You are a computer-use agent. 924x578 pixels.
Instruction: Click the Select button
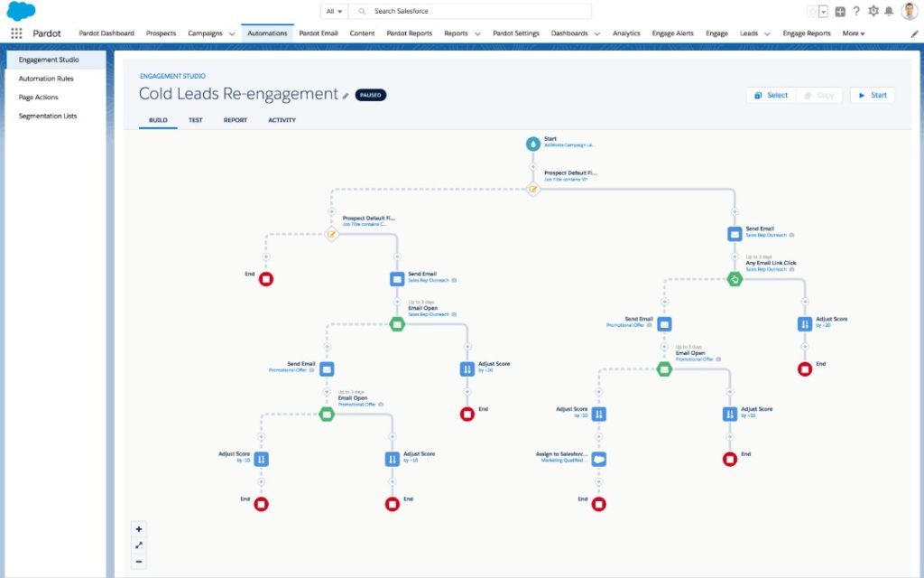771,95
